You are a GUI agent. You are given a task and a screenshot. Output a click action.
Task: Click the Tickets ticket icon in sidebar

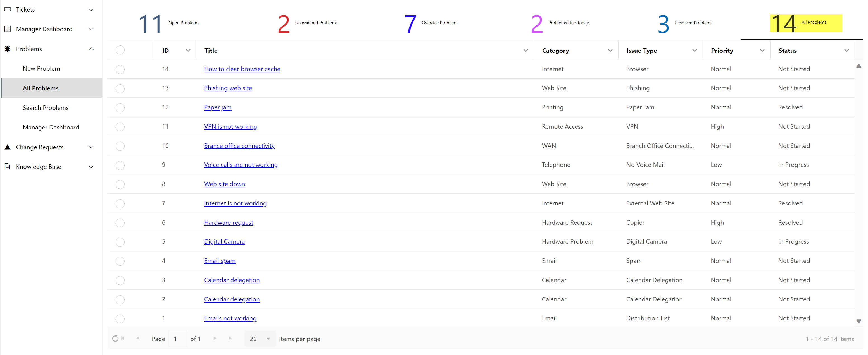[x=8, y=9]
